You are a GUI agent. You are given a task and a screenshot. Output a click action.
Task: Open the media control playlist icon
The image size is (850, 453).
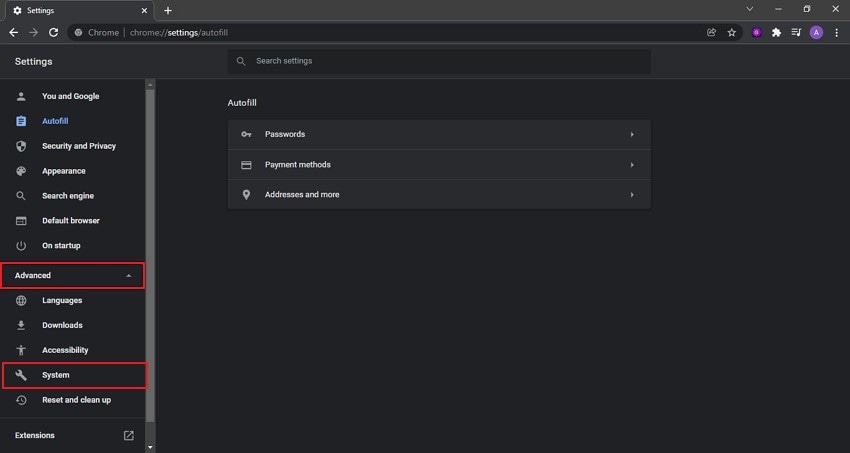click(796, 32)
